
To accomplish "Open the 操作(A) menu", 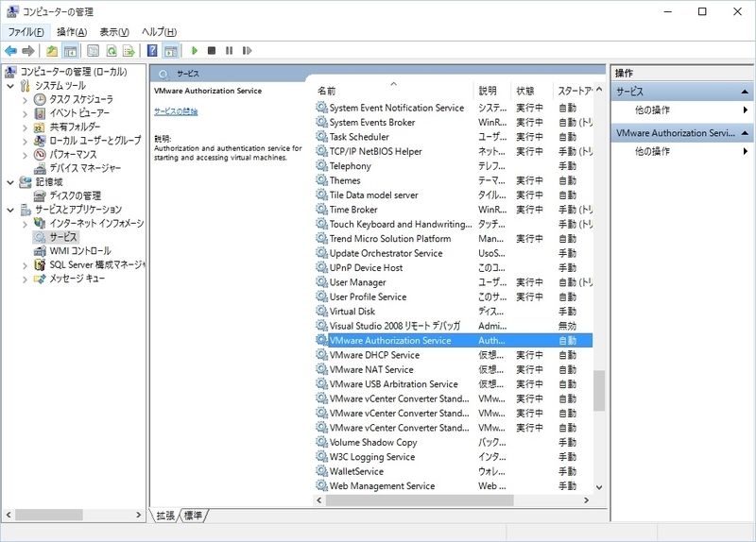I will point(72,32).
